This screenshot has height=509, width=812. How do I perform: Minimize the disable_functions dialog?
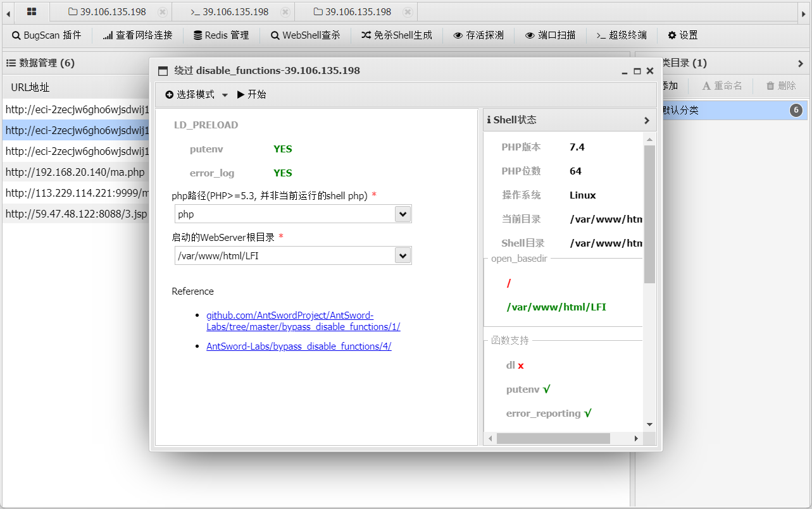click(625, 71)
